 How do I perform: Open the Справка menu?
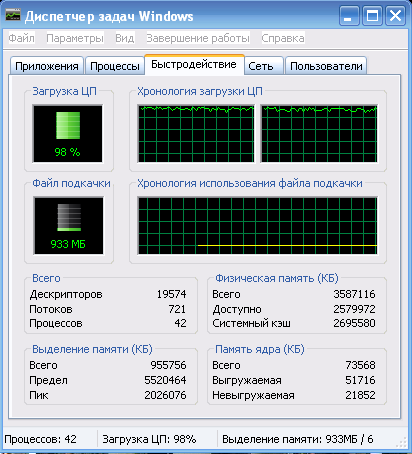click(283, 38)
